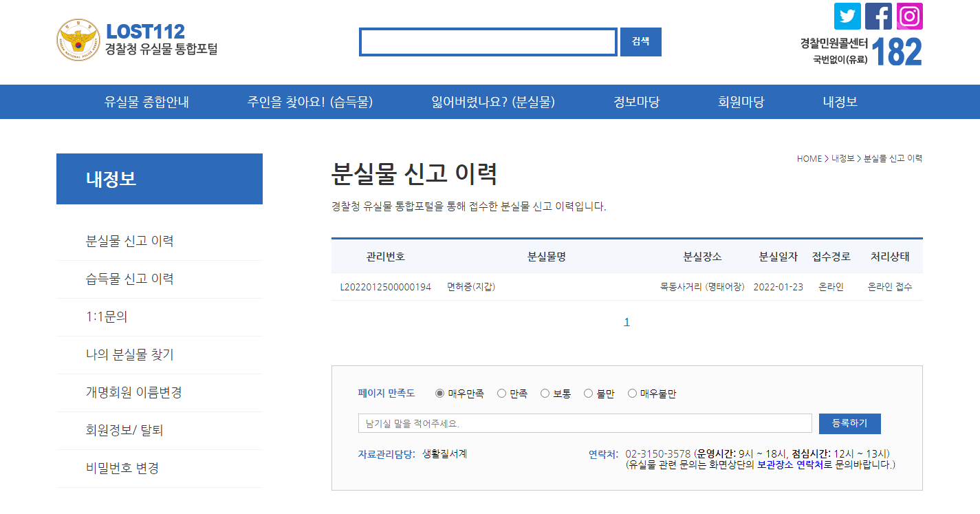Viewport: 980px width, 514px height.
Task: Go to page 1 in pagination
Action: tap(627, 322)
